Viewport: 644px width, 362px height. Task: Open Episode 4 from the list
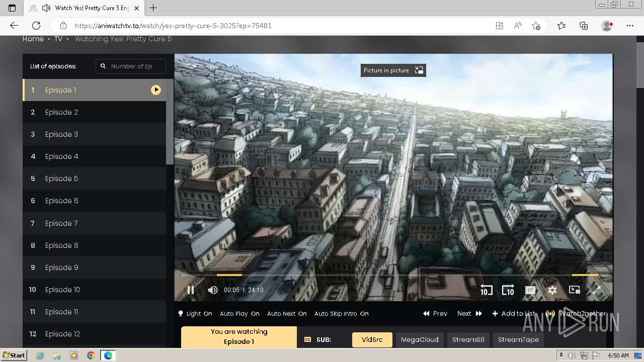(x=94, y=156)
